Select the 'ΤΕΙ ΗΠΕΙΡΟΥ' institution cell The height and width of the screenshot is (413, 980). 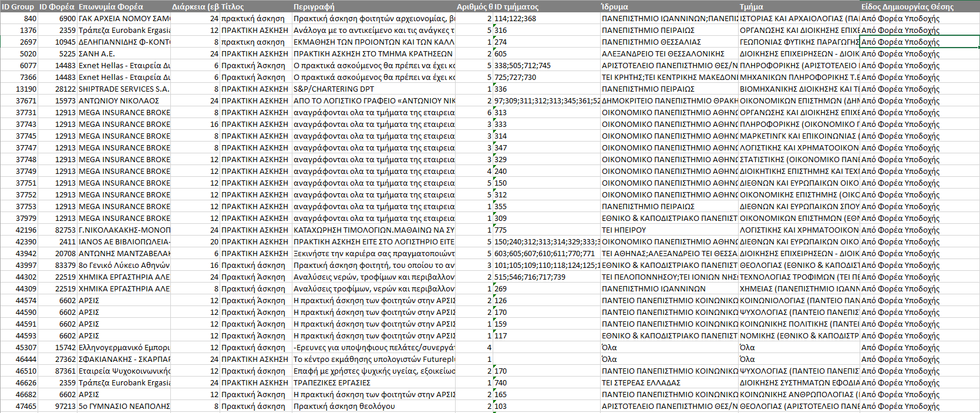point(669,230)
